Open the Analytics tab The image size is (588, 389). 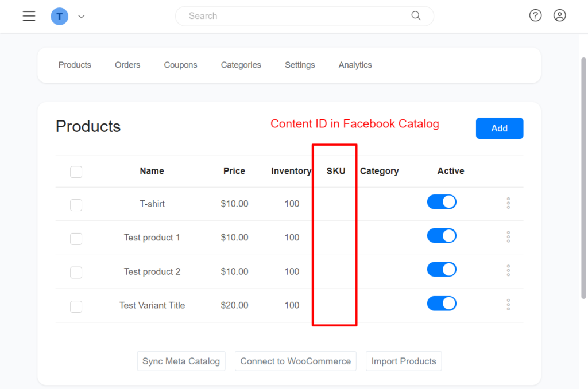pos(355,65)
